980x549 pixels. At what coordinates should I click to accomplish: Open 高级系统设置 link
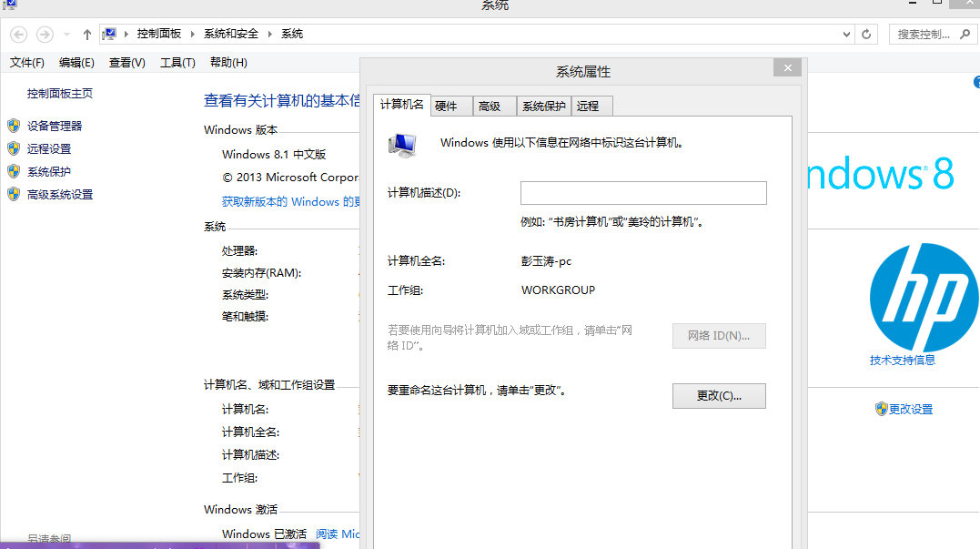pos(60,195)
